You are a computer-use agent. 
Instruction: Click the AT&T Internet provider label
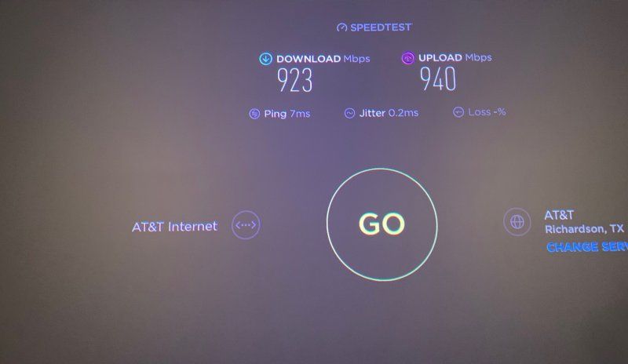point(174,227)
